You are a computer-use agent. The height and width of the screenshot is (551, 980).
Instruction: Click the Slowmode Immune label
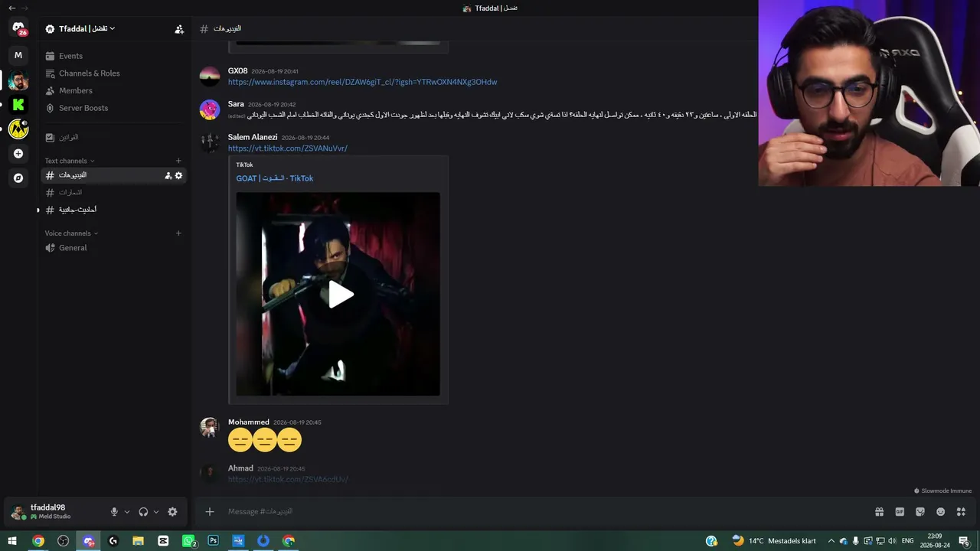click(x=942, y=491)
